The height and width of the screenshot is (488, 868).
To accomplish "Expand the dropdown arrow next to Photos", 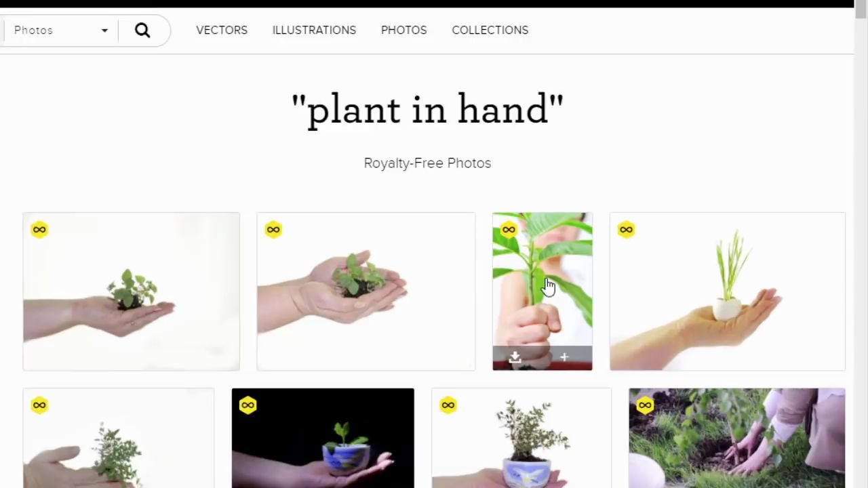I will click(104, 30).
